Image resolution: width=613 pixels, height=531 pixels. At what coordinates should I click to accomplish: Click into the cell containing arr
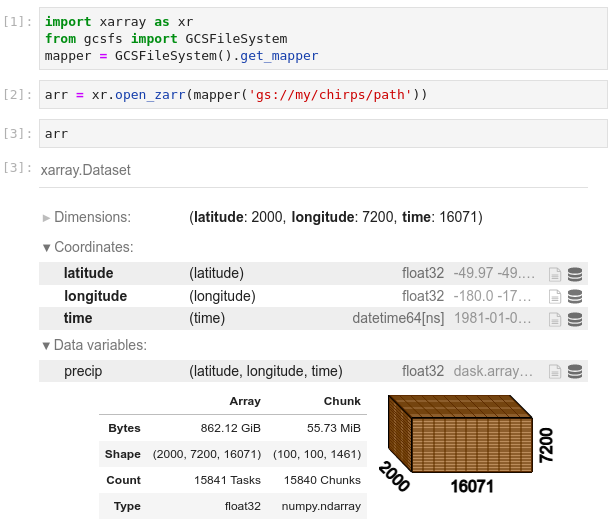point(323,134)
